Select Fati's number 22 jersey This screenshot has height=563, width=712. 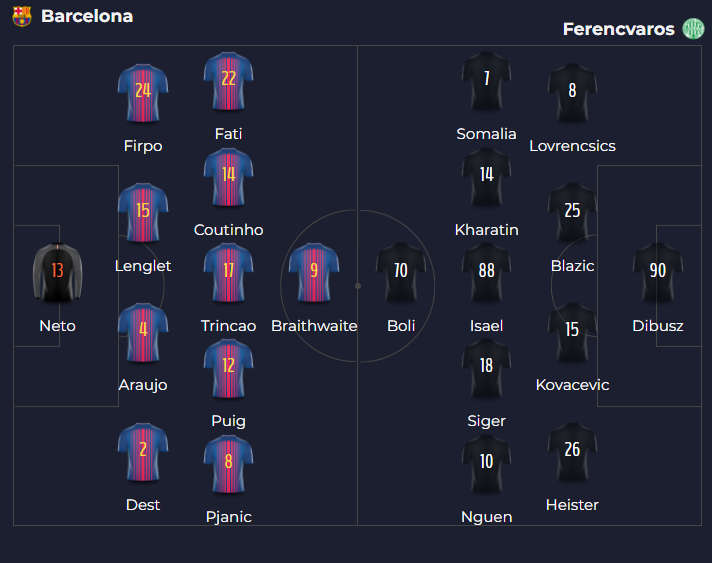click(228, 81)
